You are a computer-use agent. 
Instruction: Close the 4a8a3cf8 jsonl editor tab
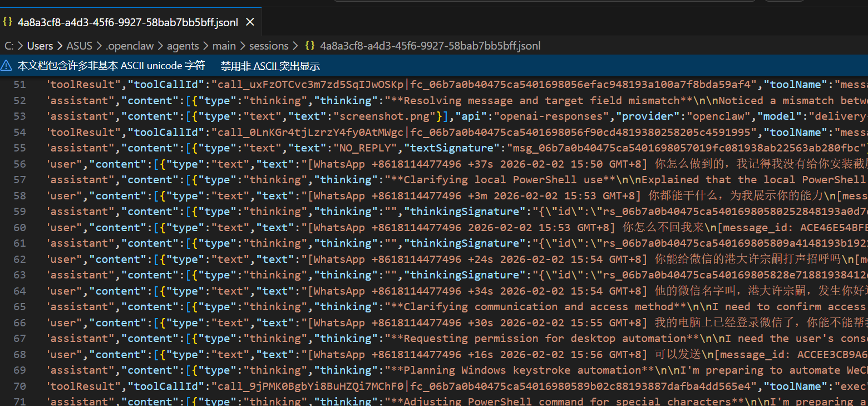tap(250, 22)
